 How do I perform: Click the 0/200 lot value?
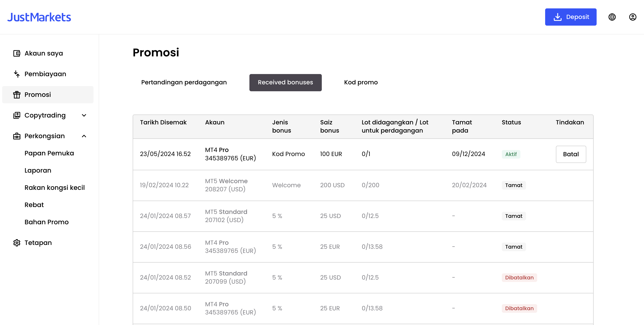[370, 185]
